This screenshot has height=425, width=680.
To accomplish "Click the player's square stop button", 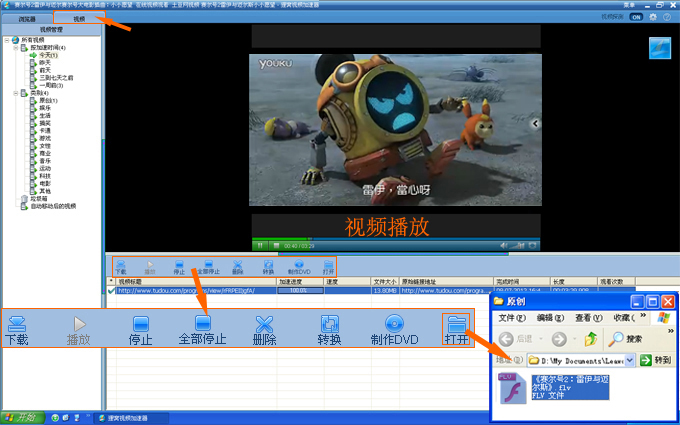I will 276,246.
